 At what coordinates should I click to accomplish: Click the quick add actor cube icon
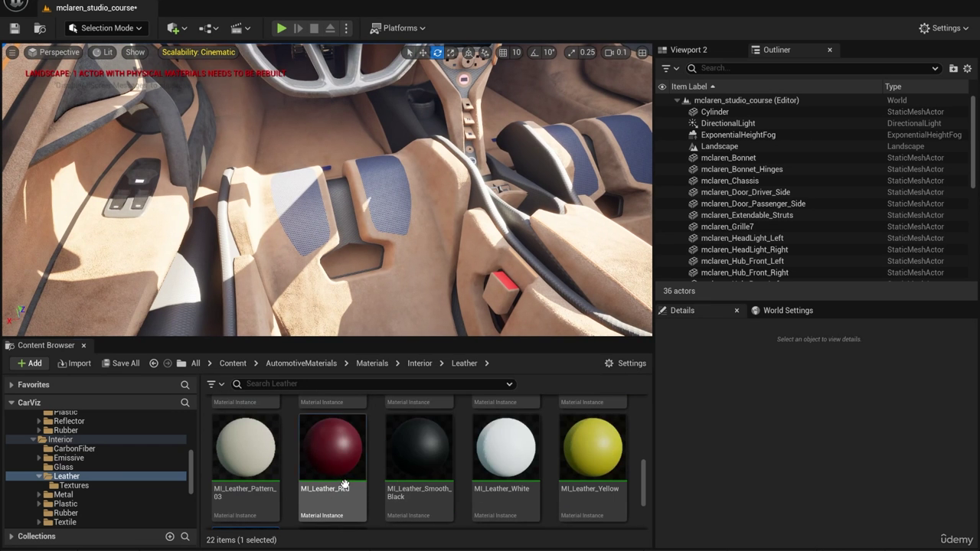click(177, 28)
